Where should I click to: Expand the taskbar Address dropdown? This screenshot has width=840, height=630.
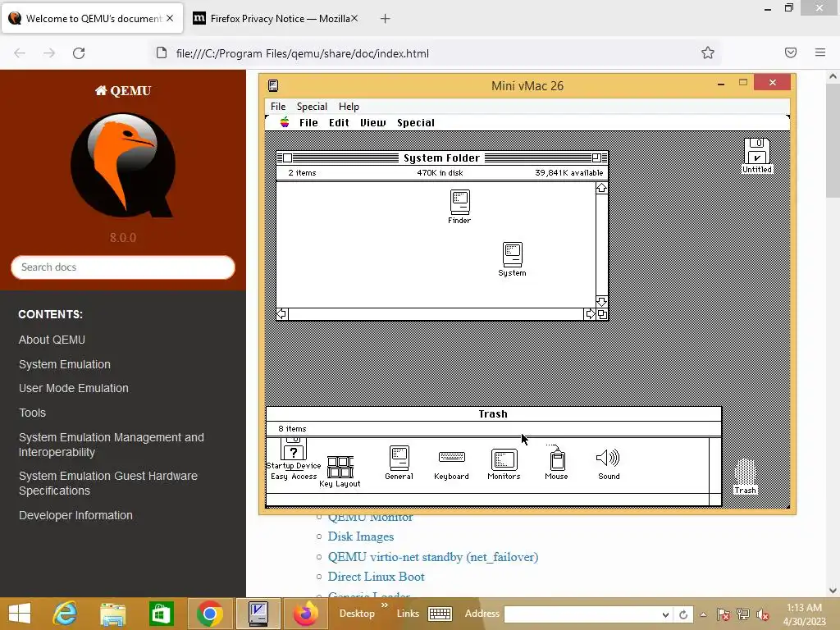click(x=664, y=614)
